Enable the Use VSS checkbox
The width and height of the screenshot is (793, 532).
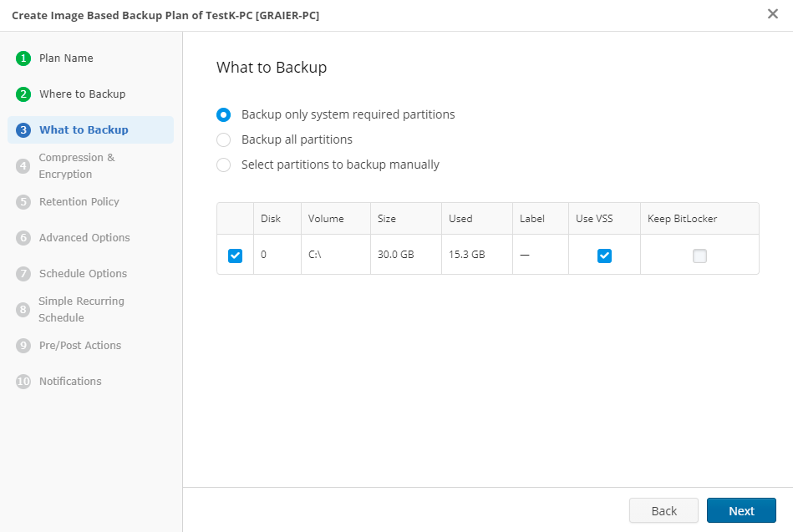pyautogui.click(x=602, y=256)
